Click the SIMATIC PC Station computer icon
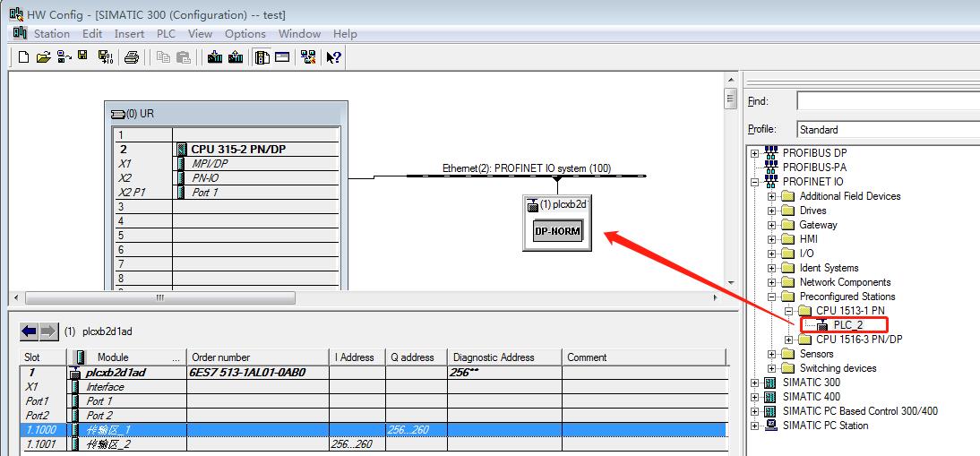Screen dimensions: 980x456 pos(771,426)
